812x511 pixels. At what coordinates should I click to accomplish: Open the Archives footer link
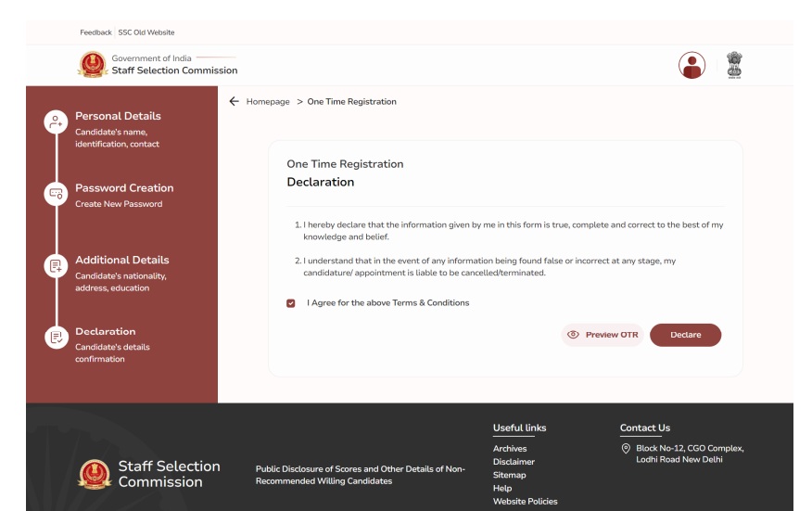[510, 449]
